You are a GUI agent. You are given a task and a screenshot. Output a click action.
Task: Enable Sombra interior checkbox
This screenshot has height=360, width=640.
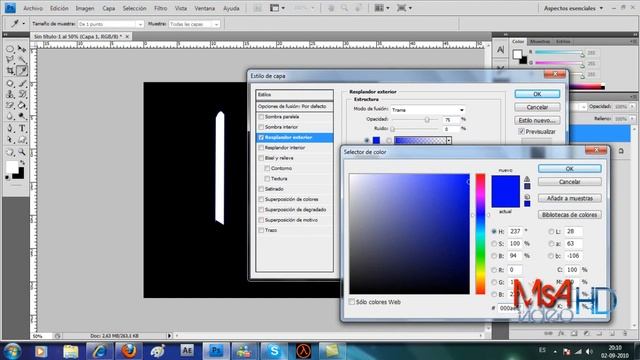[261, 127]
